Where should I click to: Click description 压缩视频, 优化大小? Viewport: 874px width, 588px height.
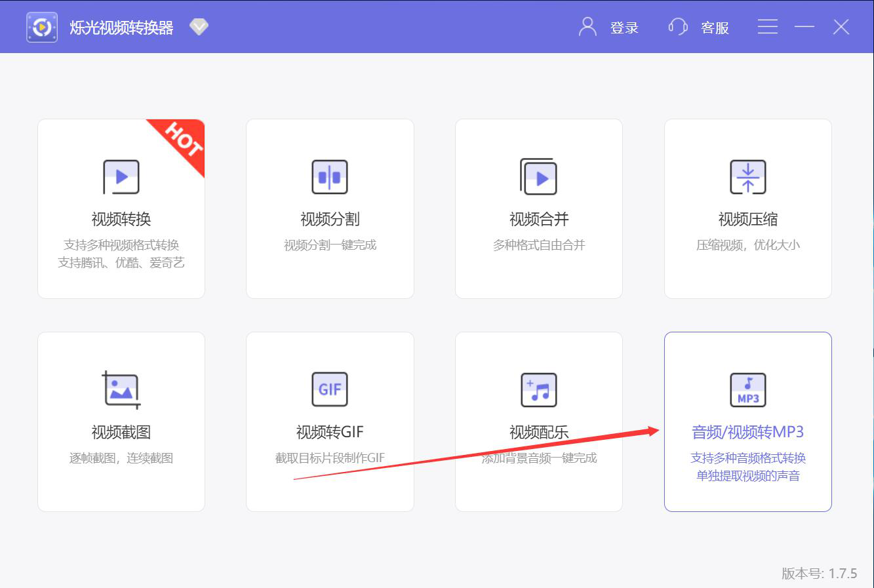point(748,245)
